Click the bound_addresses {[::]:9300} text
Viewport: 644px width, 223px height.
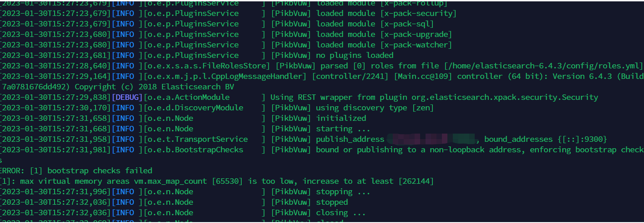(546, 139)
